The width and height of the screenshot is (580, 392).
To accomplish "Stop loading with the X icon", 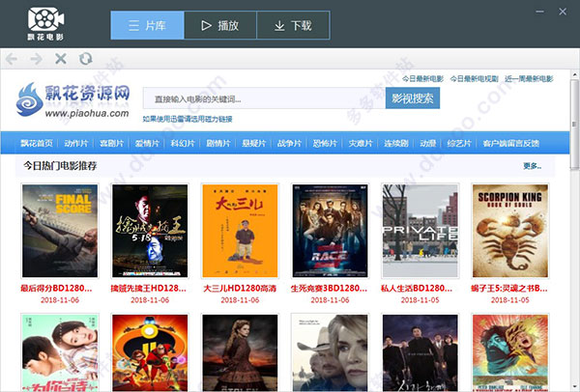I will (x=61, y=59).
